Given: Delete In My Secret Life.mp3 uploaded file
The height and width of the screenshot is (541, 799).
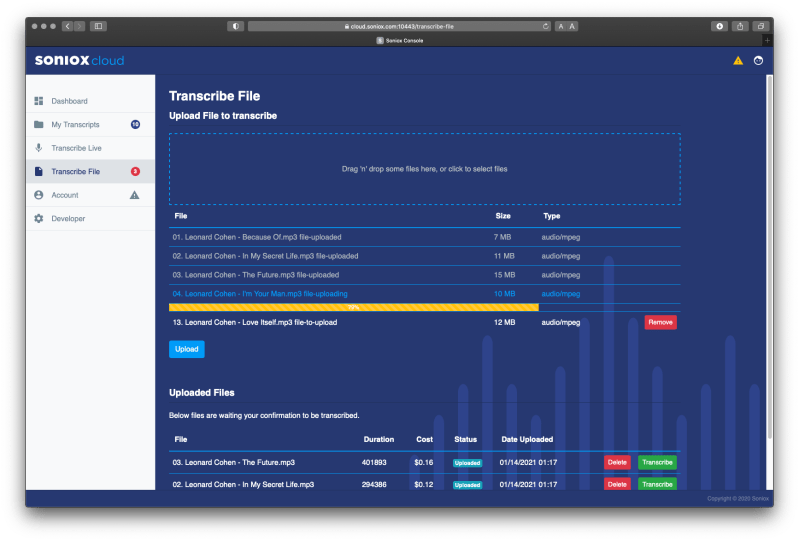Looking at the screenshot, I should pyautogui.click(x=617, y=484).
